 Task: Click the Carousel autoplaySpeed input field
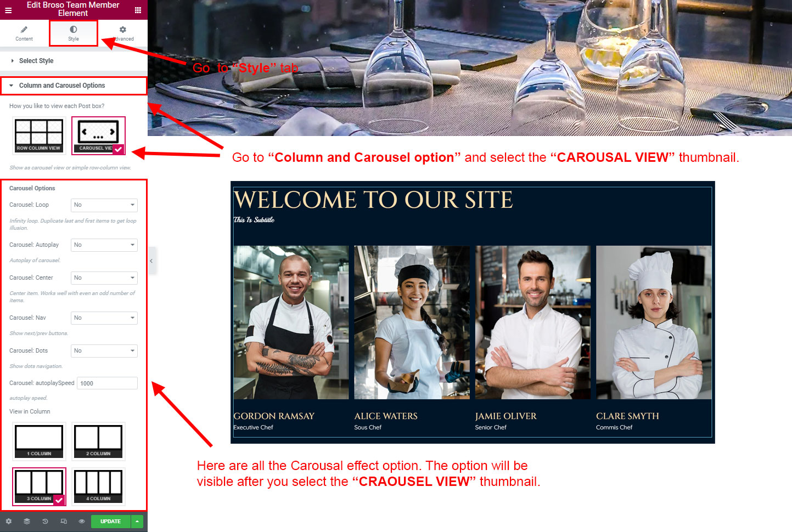tap(107, 383)
